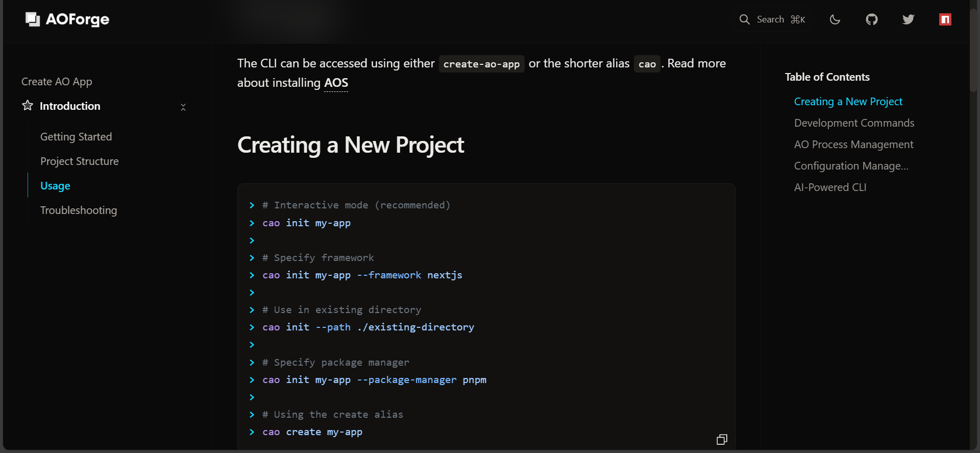This screenshot has height=453, width=980.
Task: Click the '# Interactive mode (recommended)' comment
Action: [356, 205]
